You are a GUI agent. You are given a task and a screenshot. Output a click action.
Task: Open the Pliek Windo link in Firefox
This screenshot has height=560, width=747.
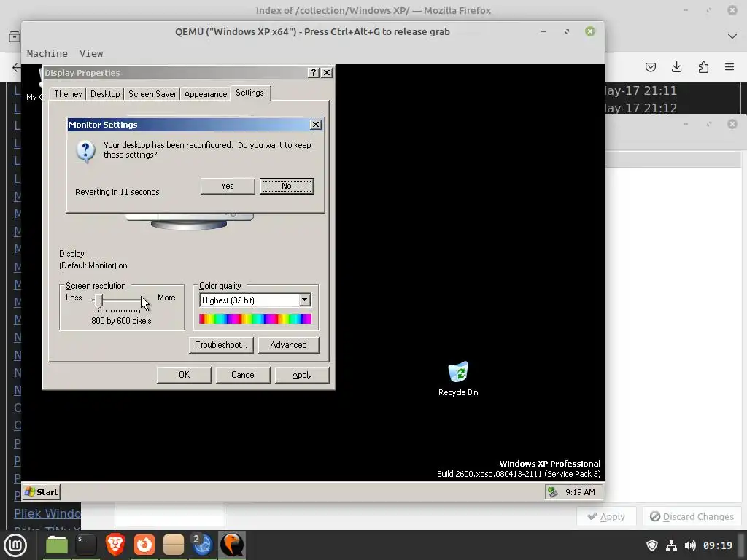[x=47, y=513]
